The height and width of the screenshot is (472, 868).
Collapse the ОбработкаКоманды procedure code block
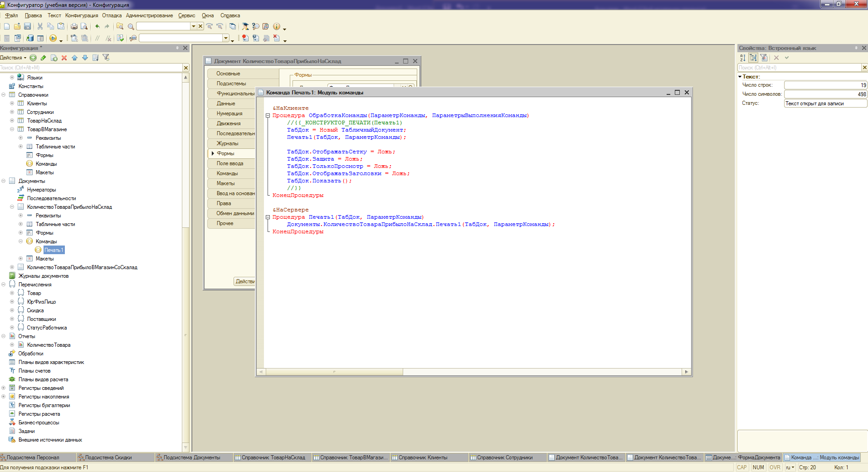click(268, 115)
